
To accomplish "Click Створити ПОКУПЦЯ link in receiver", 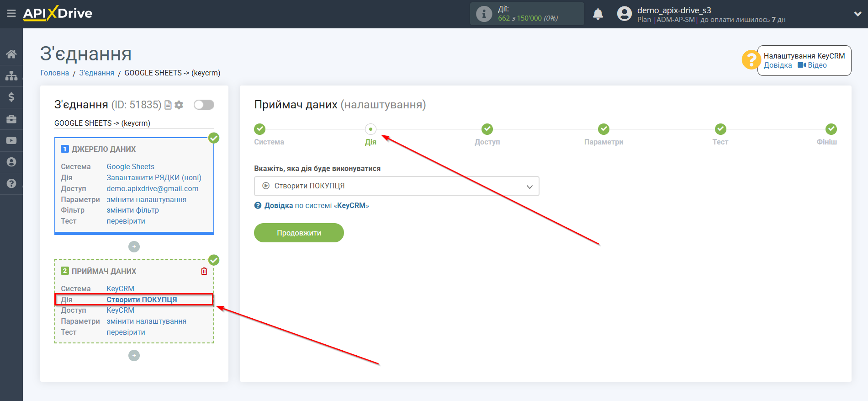I will point(142,299).
